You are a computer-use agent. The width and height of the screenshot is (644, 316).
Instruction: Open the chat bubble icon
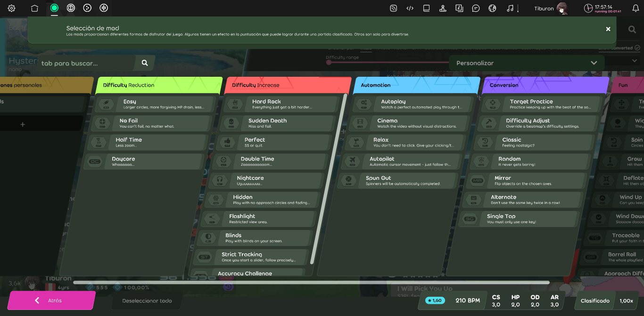[476, 8]
